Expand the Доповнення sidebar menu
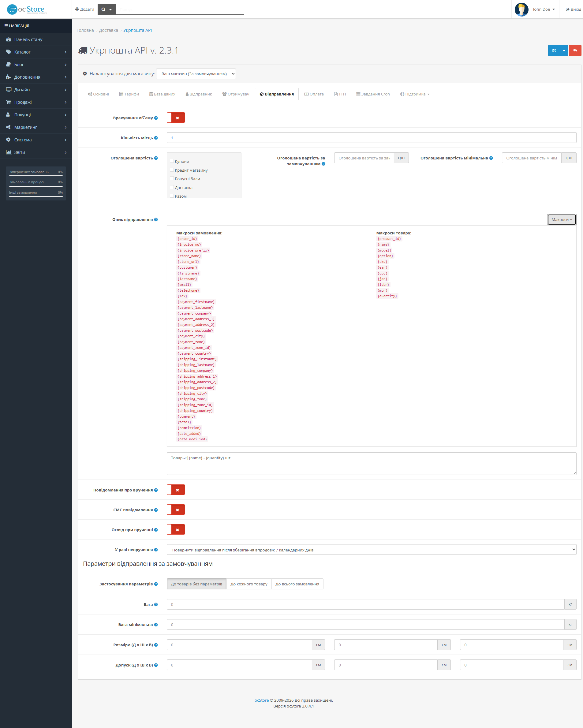The height and width of the screenshot is (728, 583). point(36,77)
